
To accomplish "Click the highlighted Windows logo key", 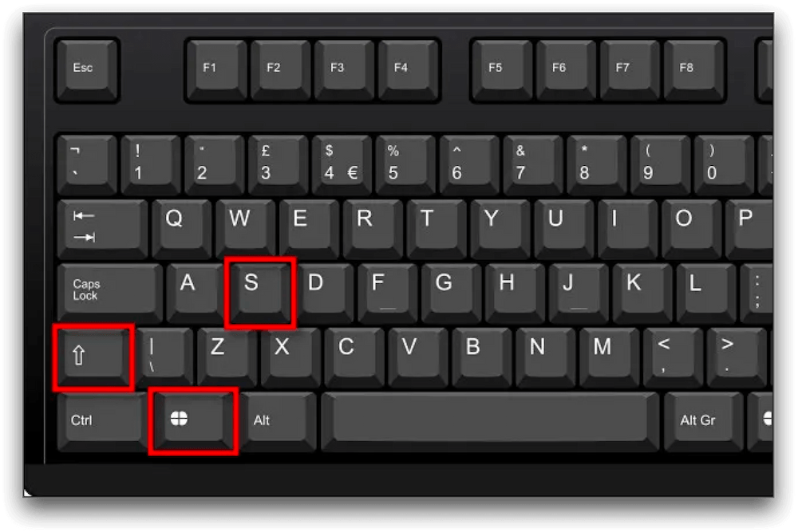I will pyautogui.click(x=193, y=421).
